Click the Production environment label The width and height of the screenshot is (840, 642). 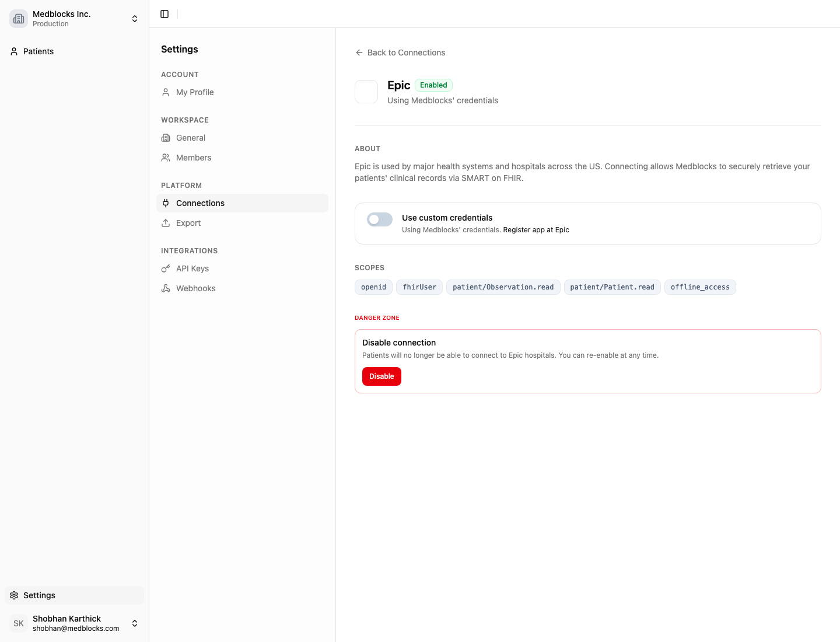(51, 24)
